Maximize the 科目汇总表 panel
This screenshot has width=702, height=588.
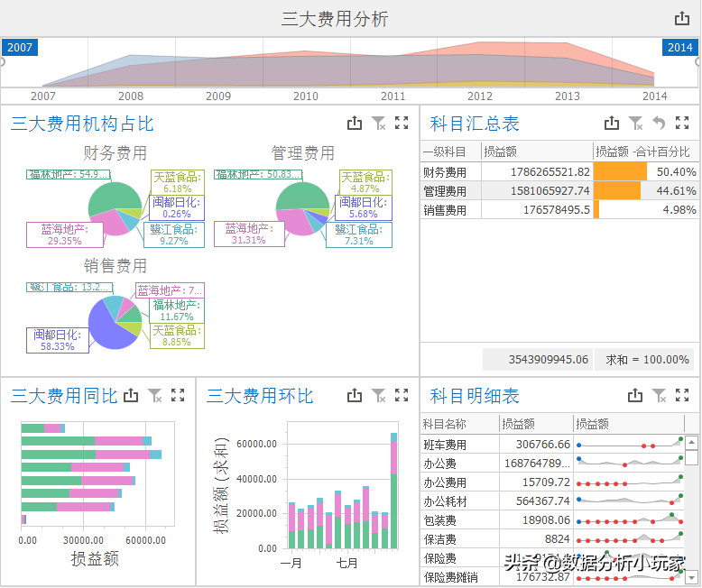coord(682,124)
